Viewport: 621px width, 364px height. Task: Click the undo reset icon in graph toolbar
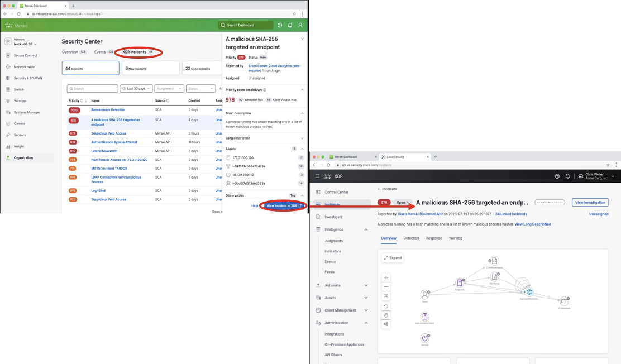pyautogui.click(x=386, y=306)
